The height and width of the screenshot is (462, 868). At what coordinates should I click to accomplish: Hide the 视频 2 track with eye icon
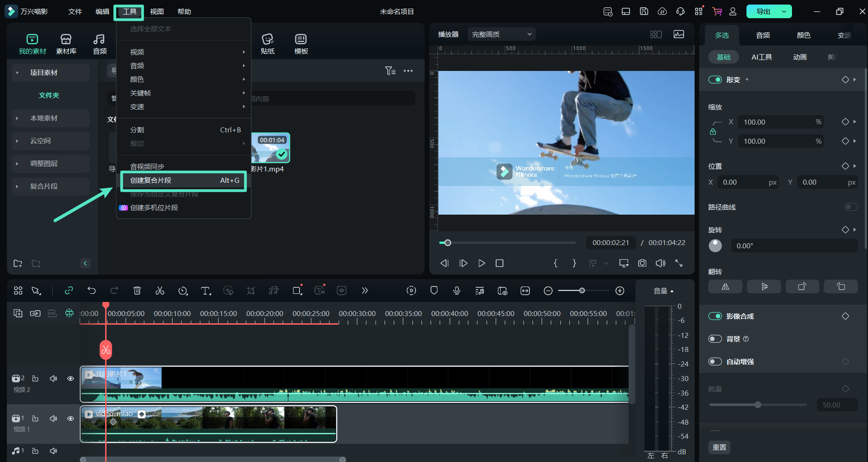coord(71,378)
